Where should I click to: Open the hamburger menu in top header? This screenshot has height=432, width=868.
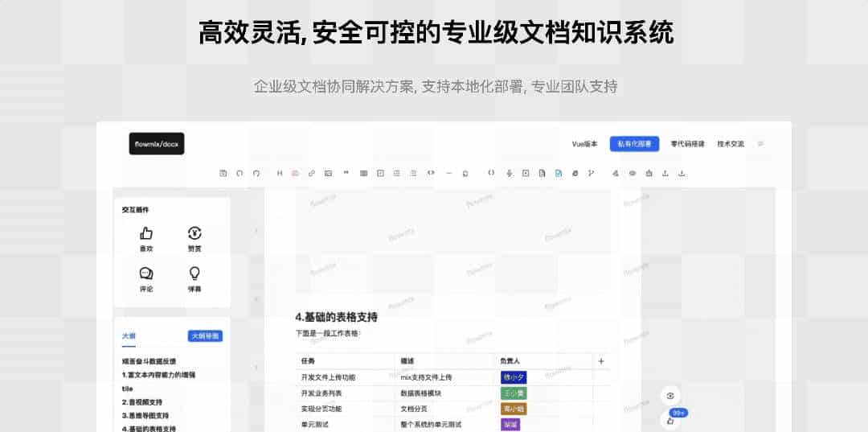(x=760, y=144)
